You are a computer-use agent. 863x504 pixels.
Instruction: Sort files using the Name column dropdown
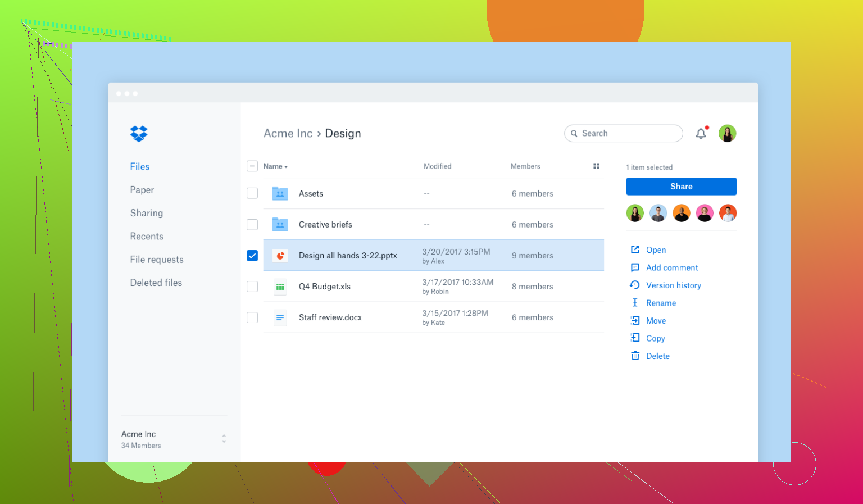tap(275, 166)
